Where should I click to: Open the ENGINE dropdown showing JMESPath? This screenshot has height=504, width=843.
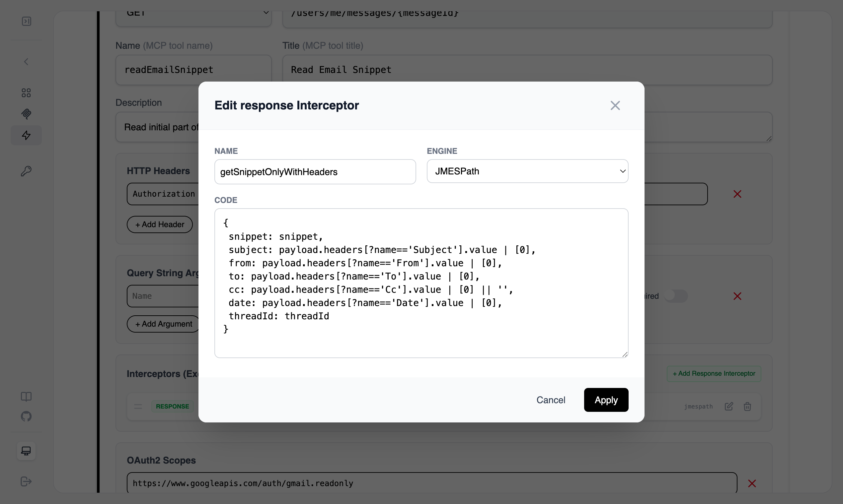click(527, 171)
